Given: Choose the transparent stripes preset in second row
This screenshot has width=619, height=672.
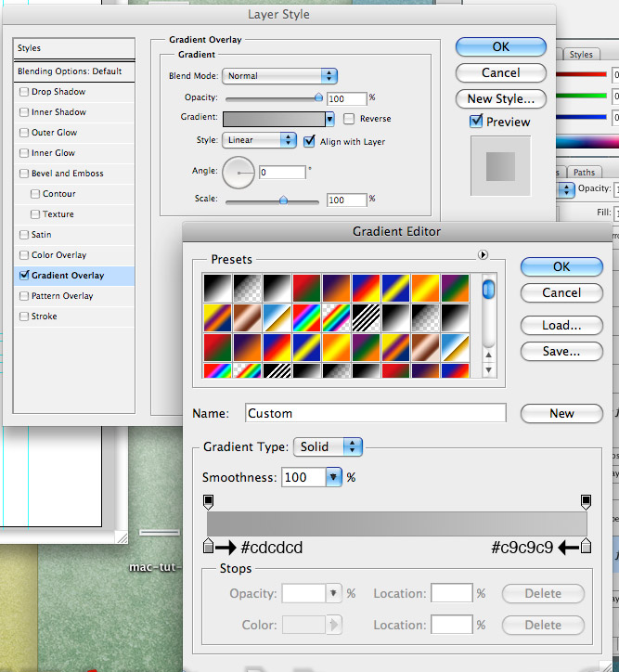Looking at the screenshot, I should coord(367,318).
